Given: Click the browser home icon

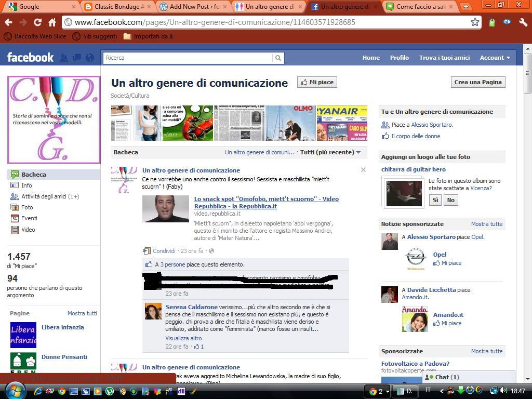Looking at the screenshot, I should (x=52, y=22).
